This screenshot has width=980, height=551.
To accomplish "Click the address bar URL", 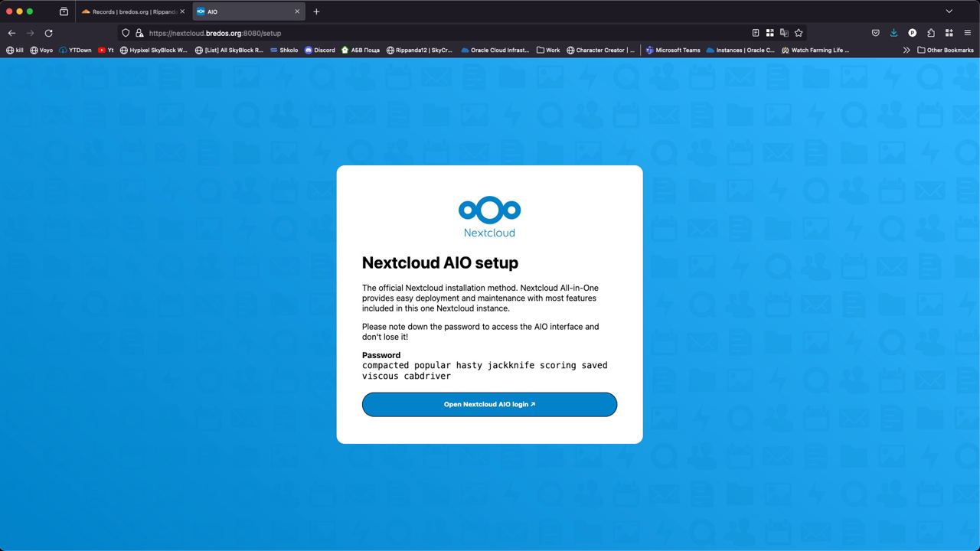I will (215, 33).
